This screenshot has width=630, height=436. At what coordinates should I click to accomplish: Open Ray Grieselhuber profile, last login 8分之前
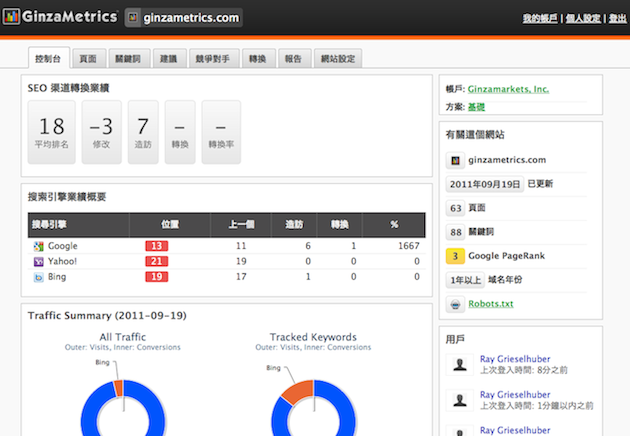tap(515, 359)
